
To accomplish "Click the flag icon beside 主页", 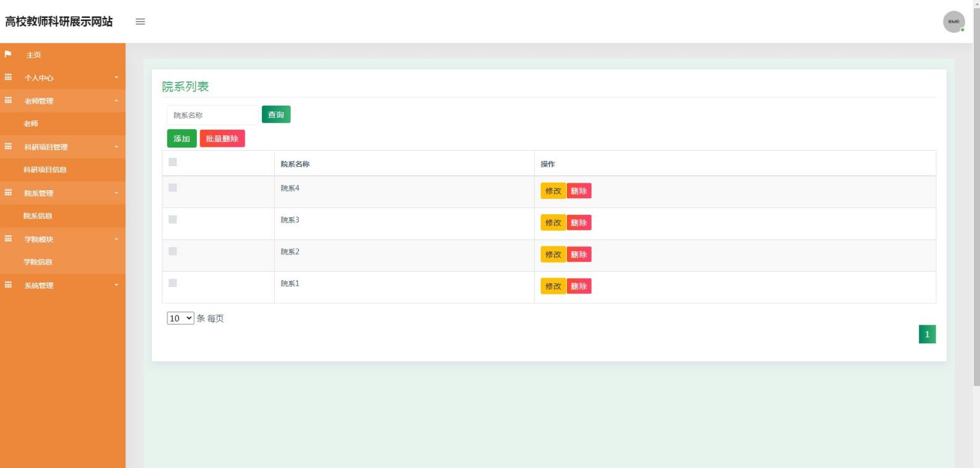I will pos(8,54).
